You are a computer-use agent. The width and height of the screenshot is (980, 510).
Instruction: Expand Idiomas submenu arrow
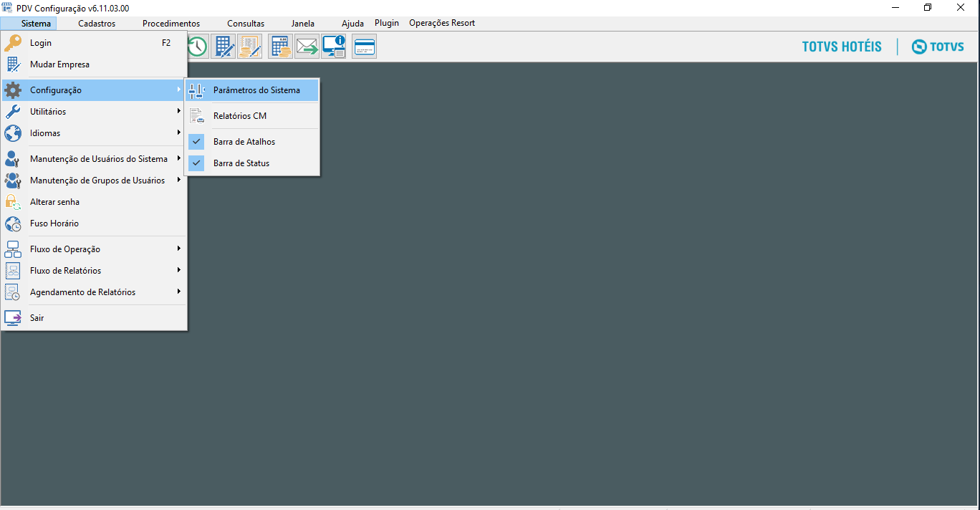click(x=179, y=133)
